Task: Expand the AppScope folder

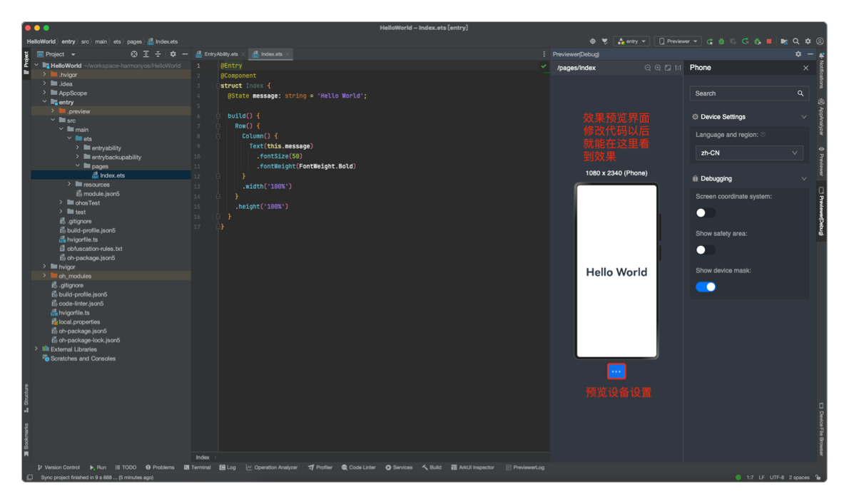Action: (45, 93)
